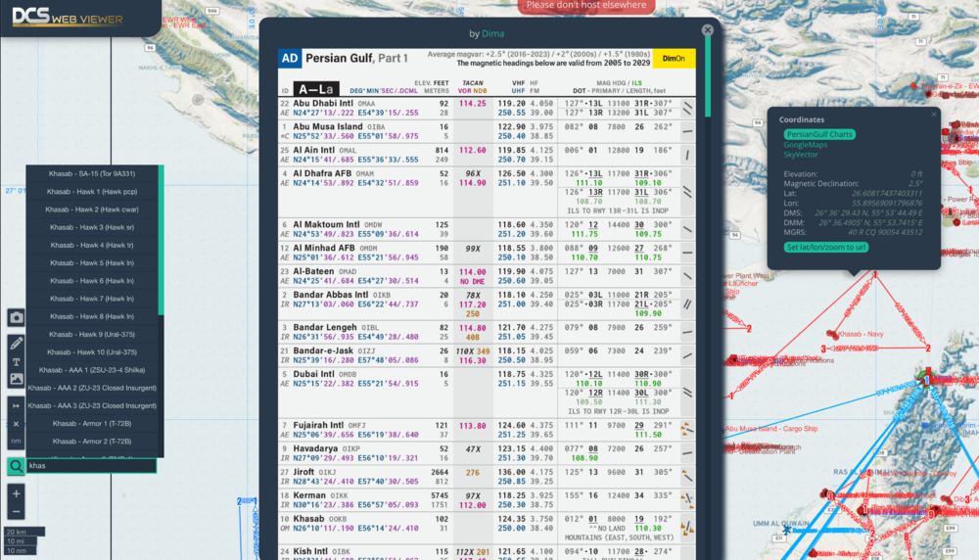Screen dimensions: 979x560
Task: Select Khasab - Hawk 3 (Hawk sr) result
Action: (92, 227)
